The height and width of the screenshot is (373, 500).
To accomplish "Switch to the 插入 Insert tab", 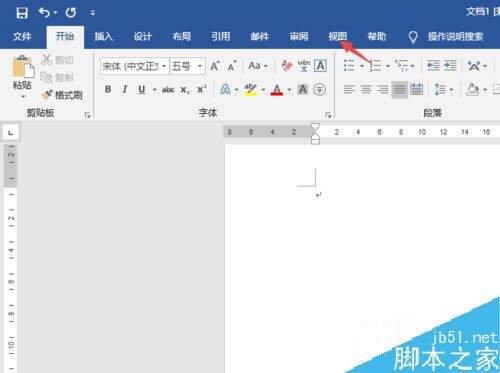I will click(104, 36).
